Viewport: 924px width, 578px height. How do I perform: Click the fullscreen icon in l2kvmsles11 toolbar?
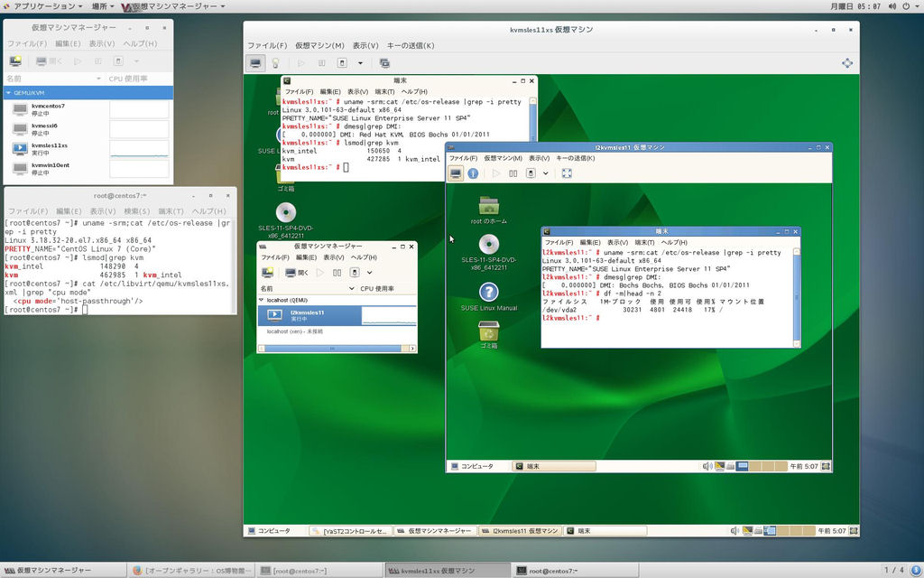[x=567, y=173]
